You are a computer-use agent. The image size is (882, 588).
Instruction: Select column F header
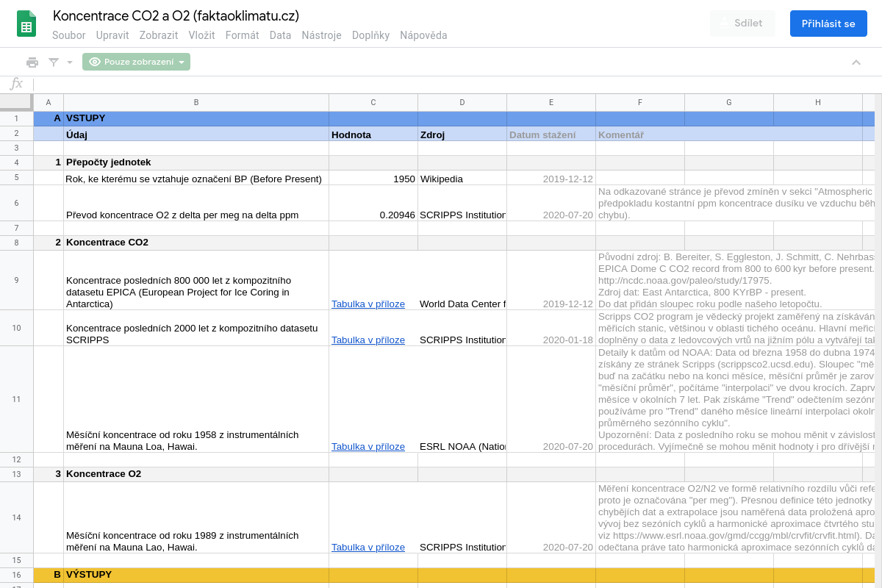point(640,102)
